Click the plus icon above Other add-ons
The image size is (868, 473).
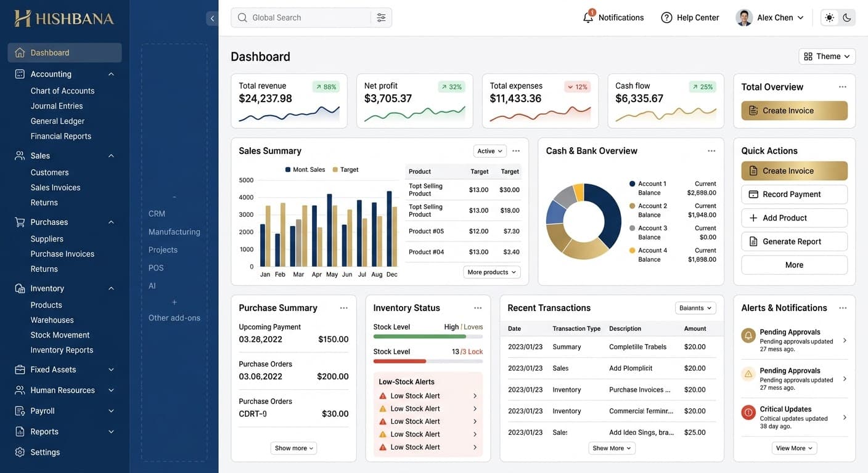click(x=174, y=302)
